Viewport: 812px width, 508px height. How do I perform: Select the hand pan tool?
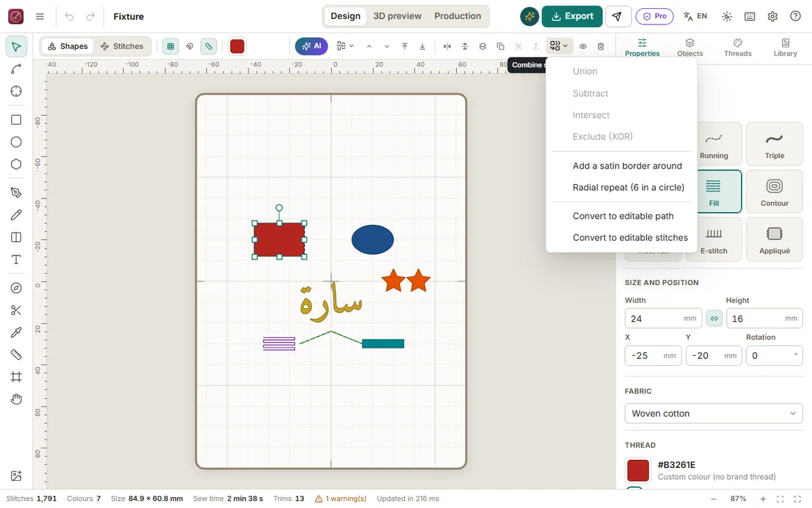pos(16,400)
